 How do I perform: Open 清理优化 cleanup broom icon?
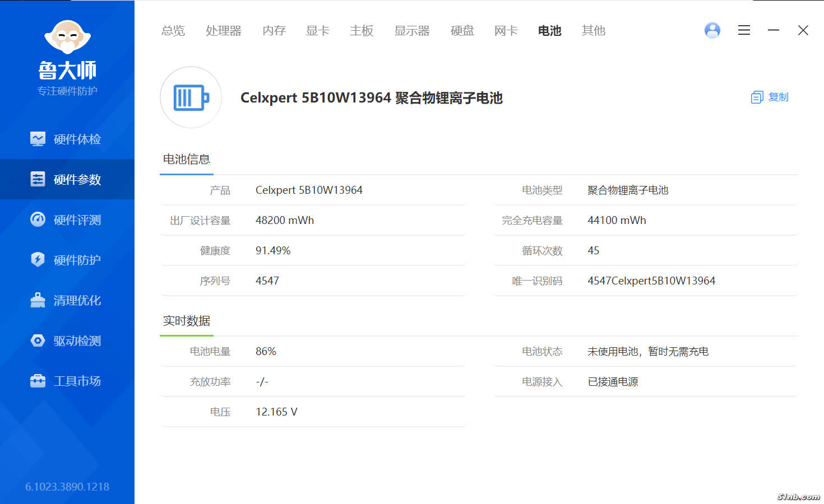coord(38,300)
